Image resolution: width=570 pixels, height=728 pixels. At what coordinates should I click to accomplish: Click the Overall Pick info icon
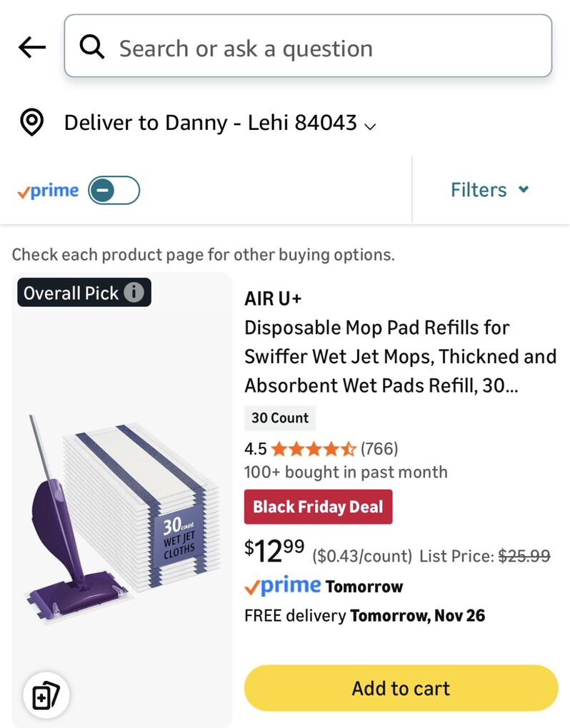pyautogui.click(x=134, y=293)
